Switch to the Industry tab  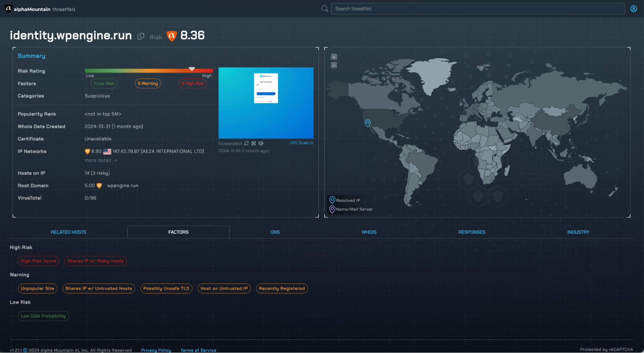(x=578, y=232)
